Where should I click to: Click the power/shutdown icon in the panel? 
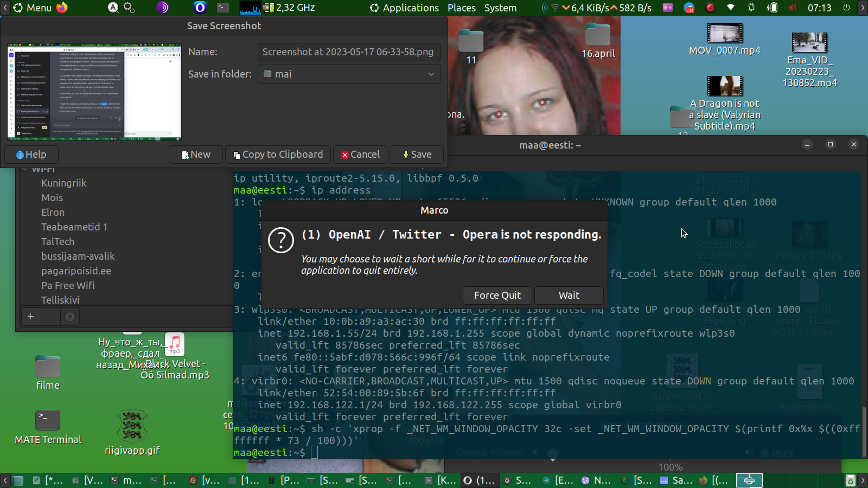pyautogui.click(x=846, y=8)
